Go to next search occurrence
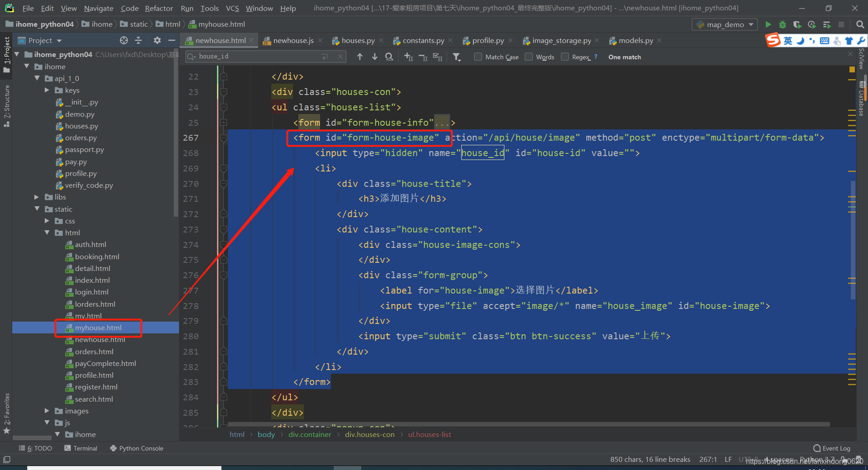 [374, 57]
